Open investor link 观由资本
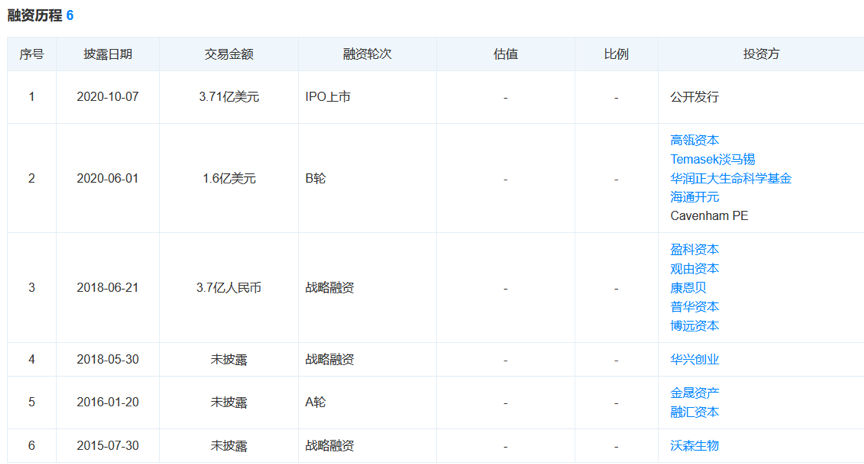 coord(694,268)
